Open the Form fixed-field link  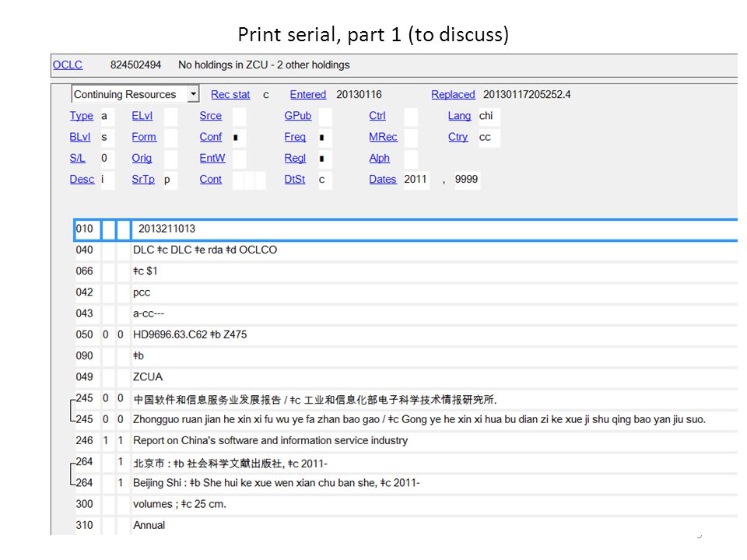point(144,137)
